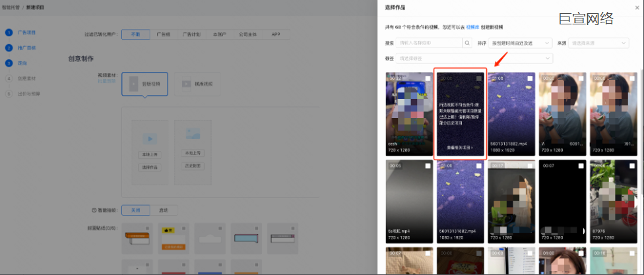Select the light blue bar cover sticker
644x275 pixels.
(x=246, y=239)
